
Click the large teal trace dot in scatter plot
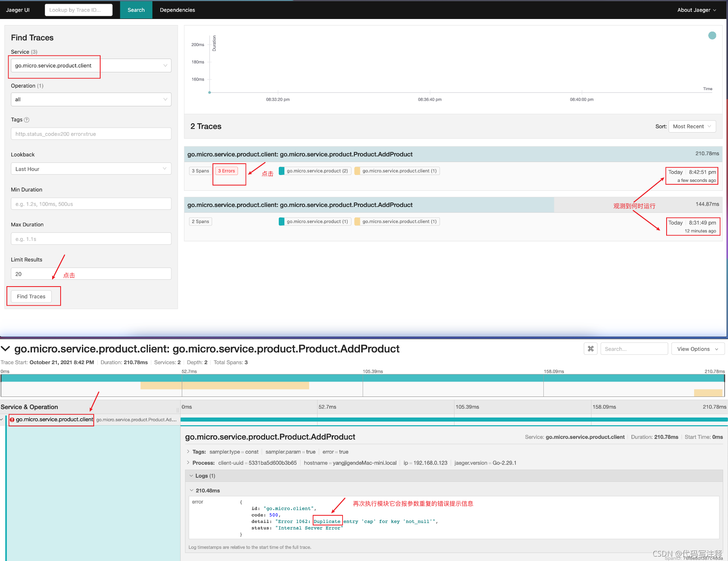[712, 36]
